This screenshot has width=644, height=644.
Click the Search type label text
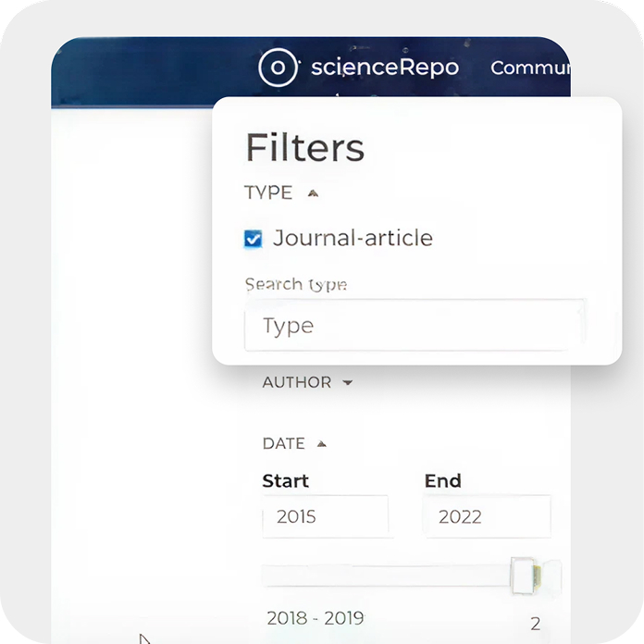[295, 284]
